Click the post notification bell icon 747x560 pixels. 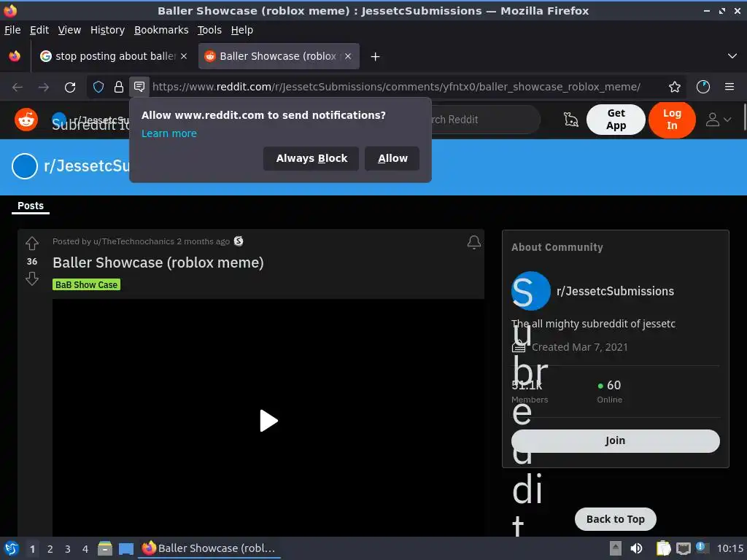coord(473,242)
